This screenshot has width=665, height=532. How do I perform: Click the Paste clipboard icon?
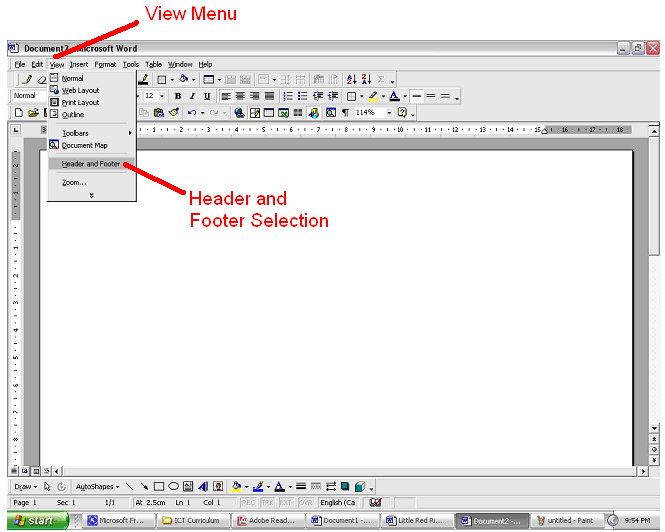point(159,112)
